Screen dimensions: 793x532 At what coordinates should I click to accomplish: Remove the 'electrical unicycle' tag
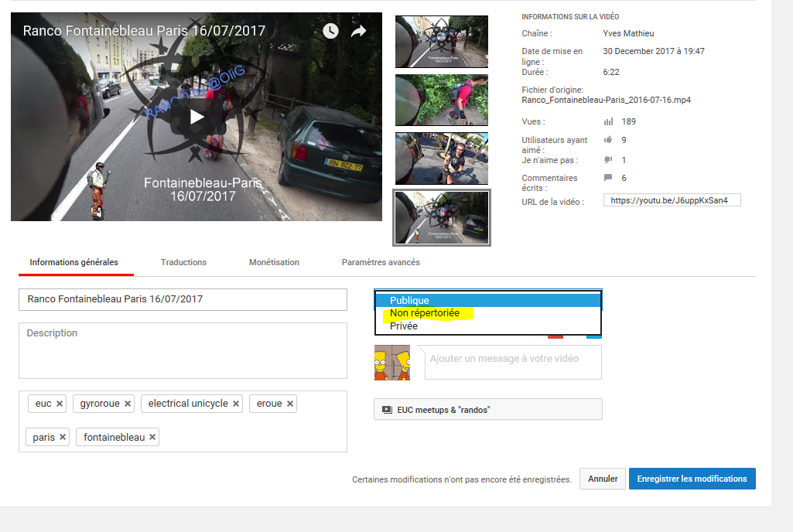[x=236, y=404]
